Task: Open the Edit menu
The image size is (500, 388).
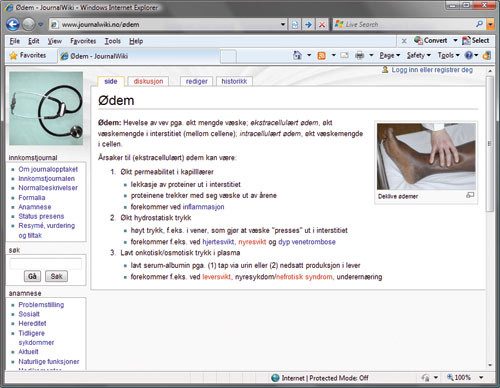Action: (33, 41)
